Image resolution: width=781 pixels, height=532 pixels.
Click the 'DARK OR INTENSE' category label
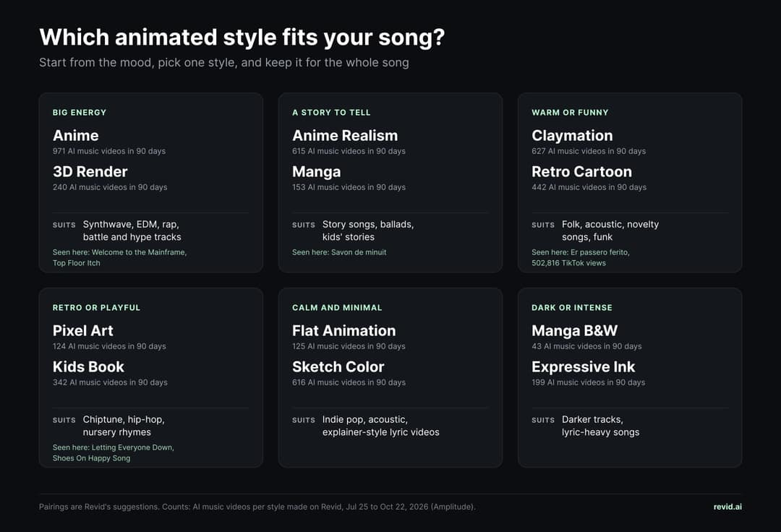(572, 307)
